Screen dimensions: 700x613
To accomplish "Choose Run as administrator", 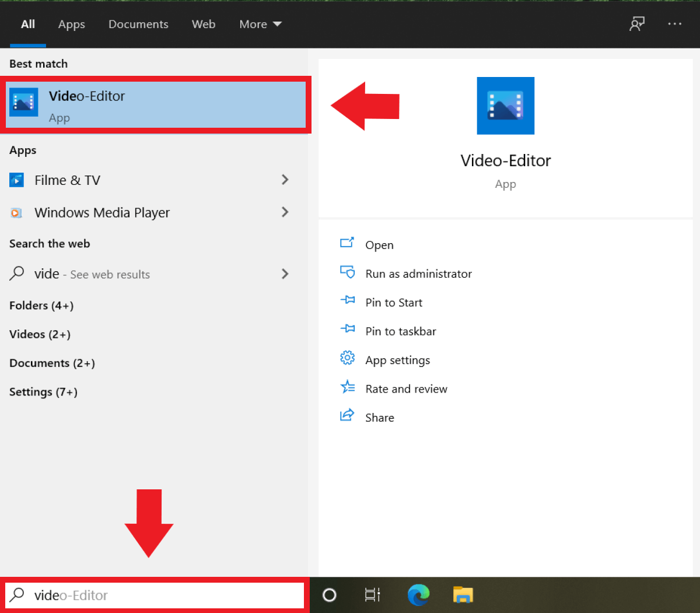I will click(418, 274).
